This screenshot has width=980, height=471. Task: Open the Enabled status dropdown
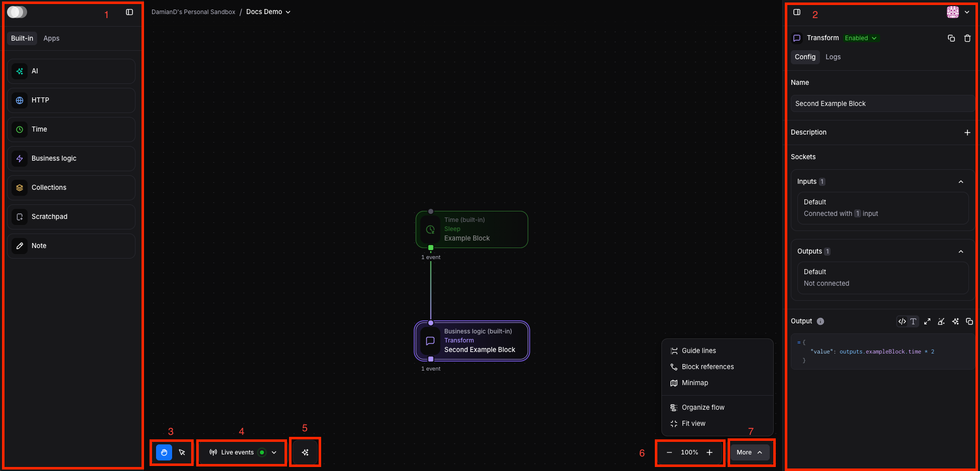coord(861,38)
